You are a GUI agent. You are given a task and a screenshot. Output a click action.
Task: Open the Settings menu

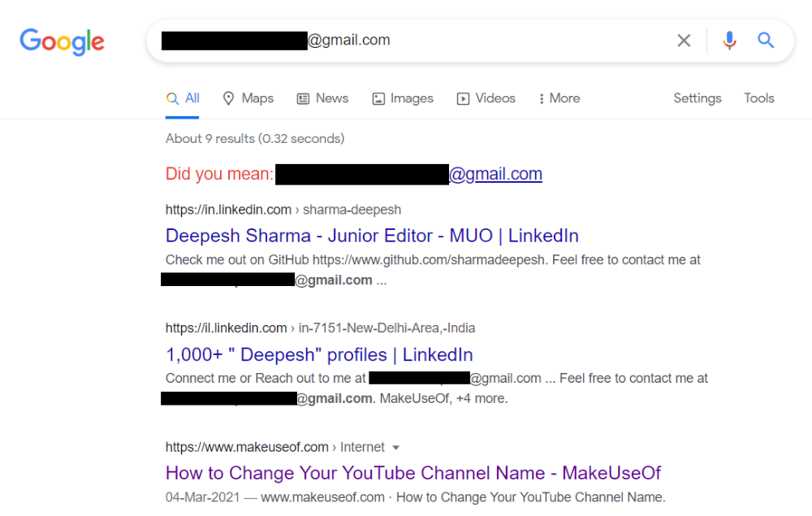[x=697, y=98]
